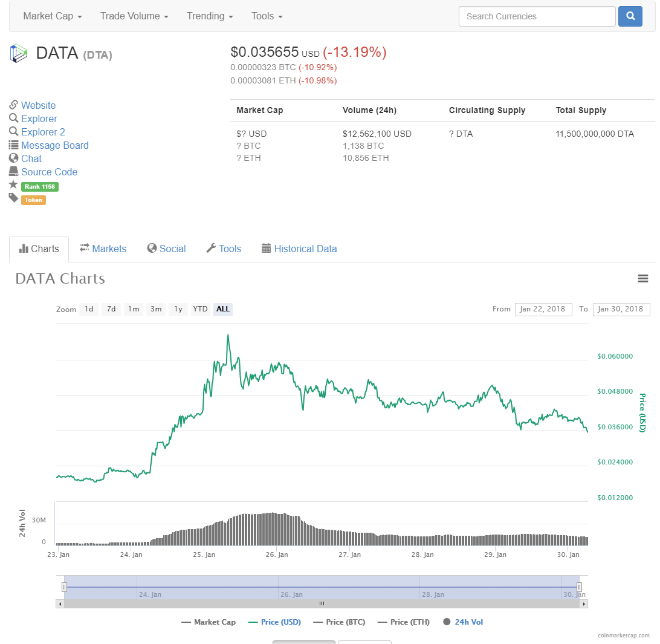Image resolution: width=660 pixels, height=644 pixels.
Task: Click the navigator horizontal scrollbar thumb
Action: click(322, 604)
